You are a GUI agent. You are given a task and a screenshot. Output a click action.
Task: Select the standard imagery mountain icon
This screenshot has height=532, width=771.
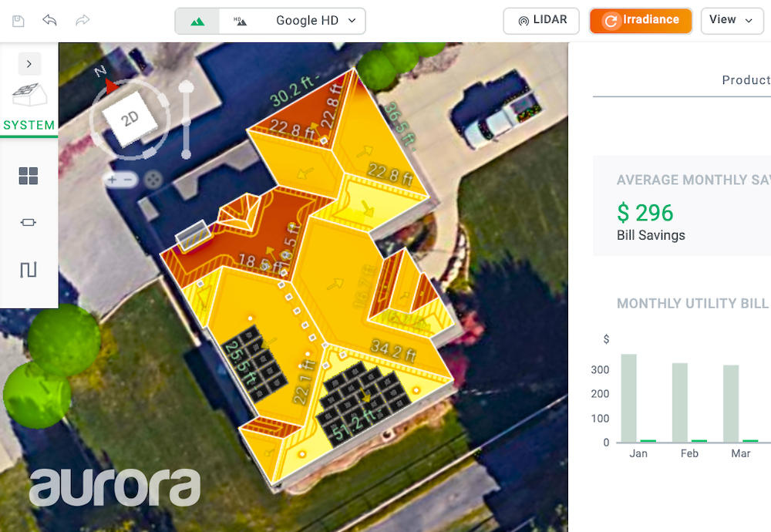(197, 21)
